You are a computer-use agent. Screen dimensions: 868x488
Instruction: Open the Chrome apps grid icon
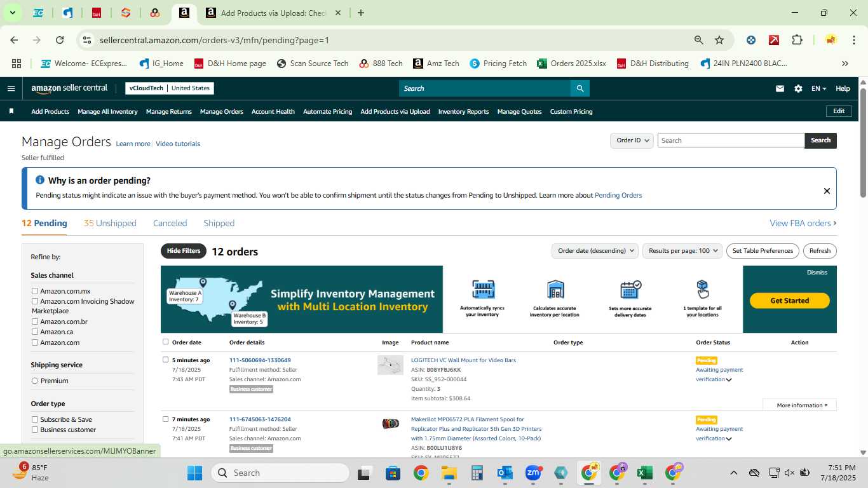(x=17, y=64)
